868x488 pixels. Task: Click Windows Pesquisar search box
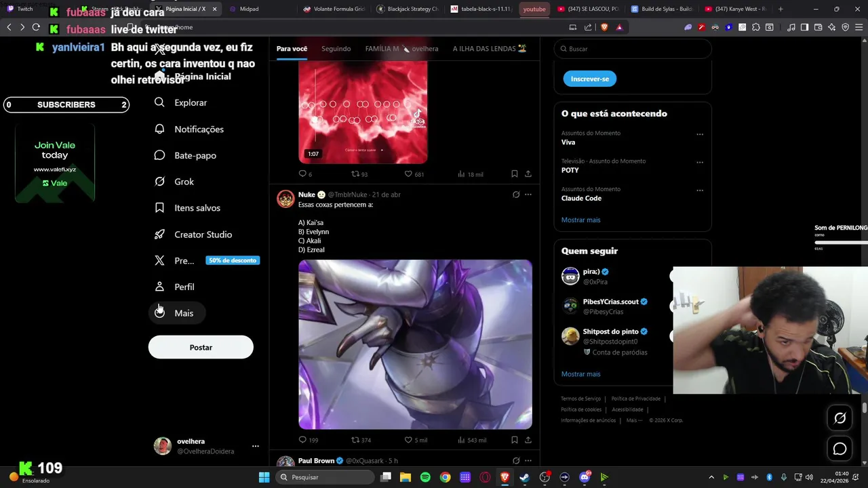(325, 477)
